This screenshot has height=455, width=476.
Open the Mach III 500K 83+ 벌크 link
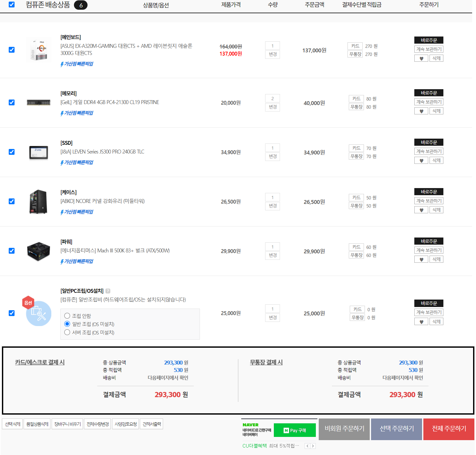[115, 251]
